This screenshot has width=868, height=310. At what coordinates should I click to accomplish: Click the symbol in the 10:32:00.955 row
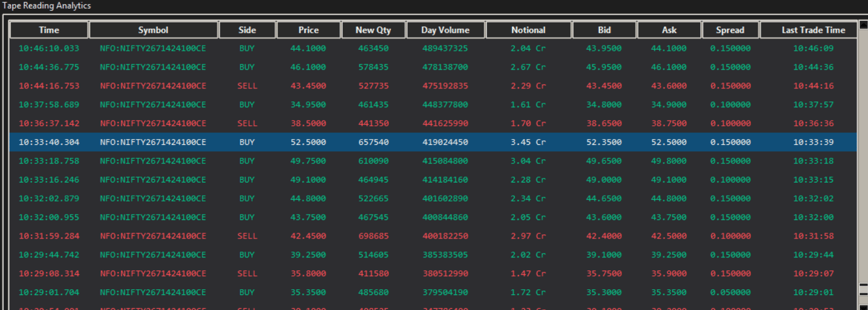click(x=153, y=217)
